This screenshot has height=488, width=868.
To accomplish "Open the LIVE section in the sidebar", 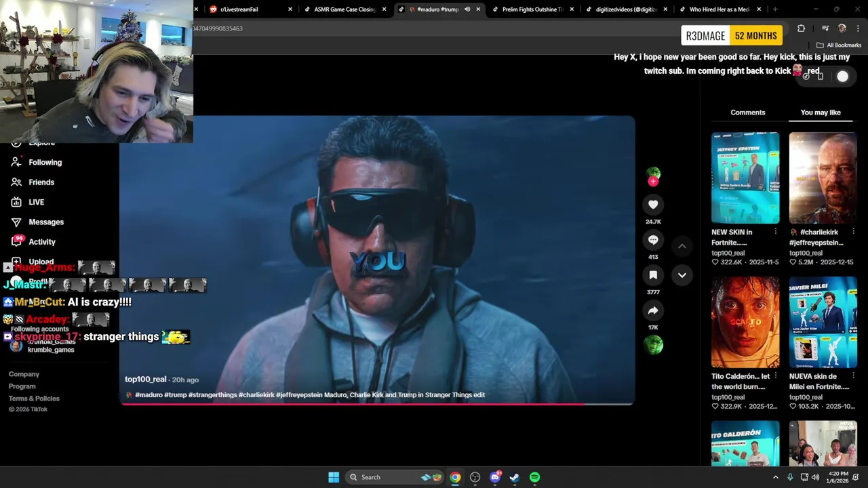I will coord(28,202).
